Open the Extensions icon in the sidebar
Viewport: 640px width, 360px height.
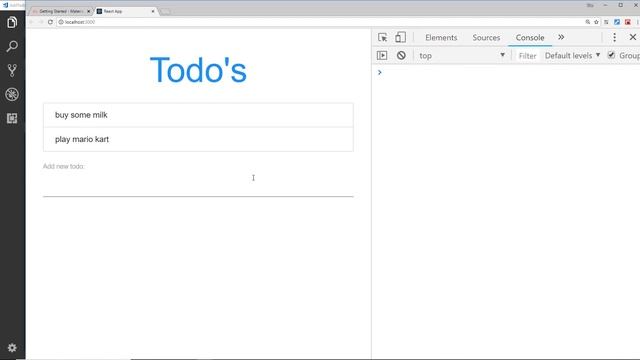click(x=12, y=118)
